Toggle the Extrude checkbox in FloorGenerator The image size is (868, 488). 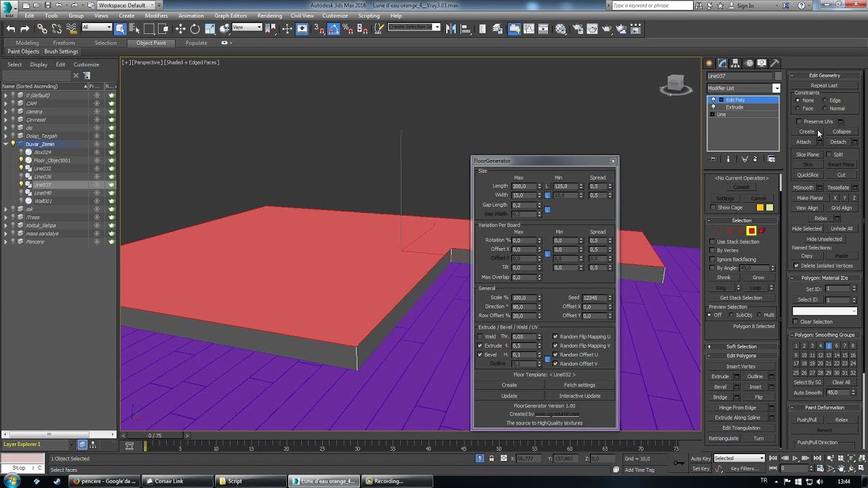(480, 346)
